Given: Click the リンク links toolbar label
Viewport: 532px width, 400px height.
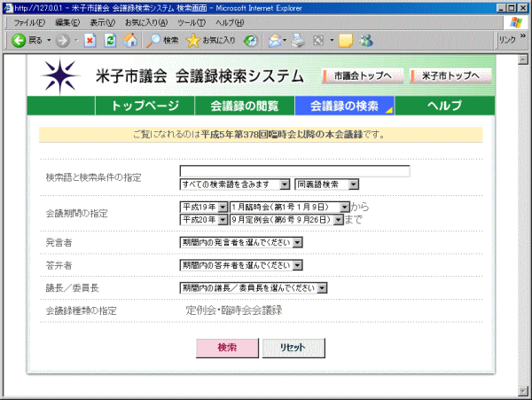Looking at the screenshot, I should (x=507, y=40).
